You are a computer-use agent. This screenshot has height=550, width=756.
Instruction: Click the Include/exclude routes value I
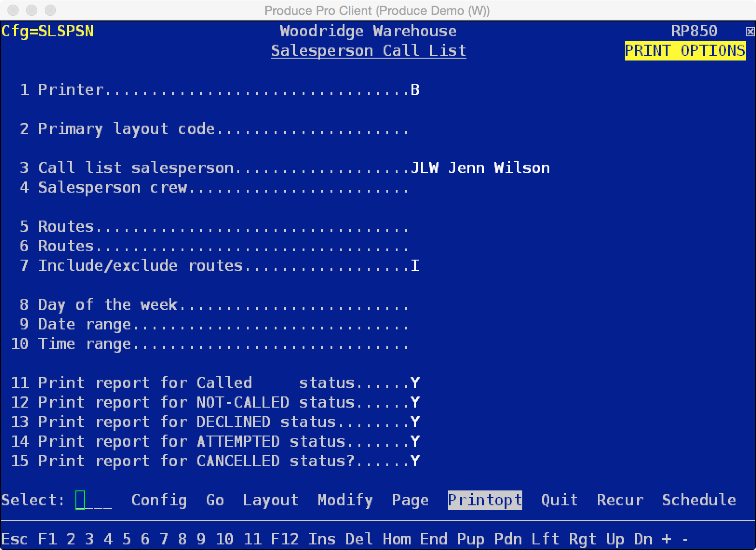tap(415, 265)
